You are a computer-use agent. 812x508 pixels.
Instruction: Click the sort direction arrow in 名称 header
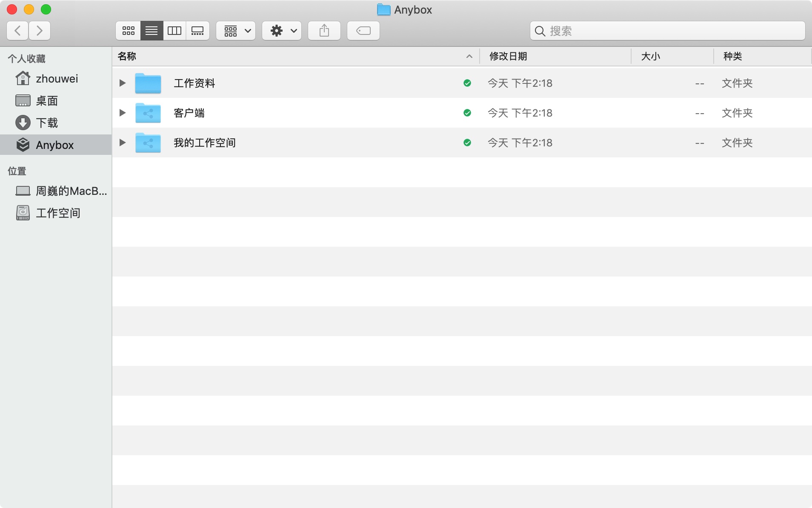[469, 56]
